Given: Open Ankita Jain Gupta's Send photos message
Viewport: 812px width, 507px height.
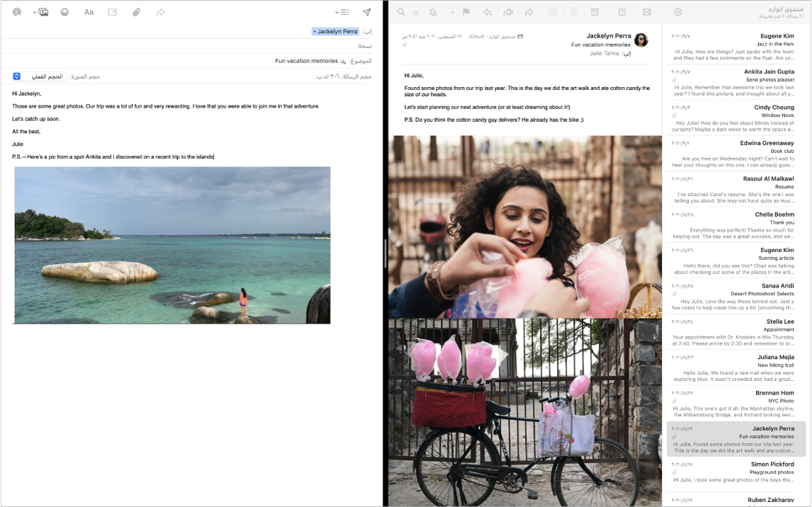Looking at the screenshot, I should (x=736, y=83).
